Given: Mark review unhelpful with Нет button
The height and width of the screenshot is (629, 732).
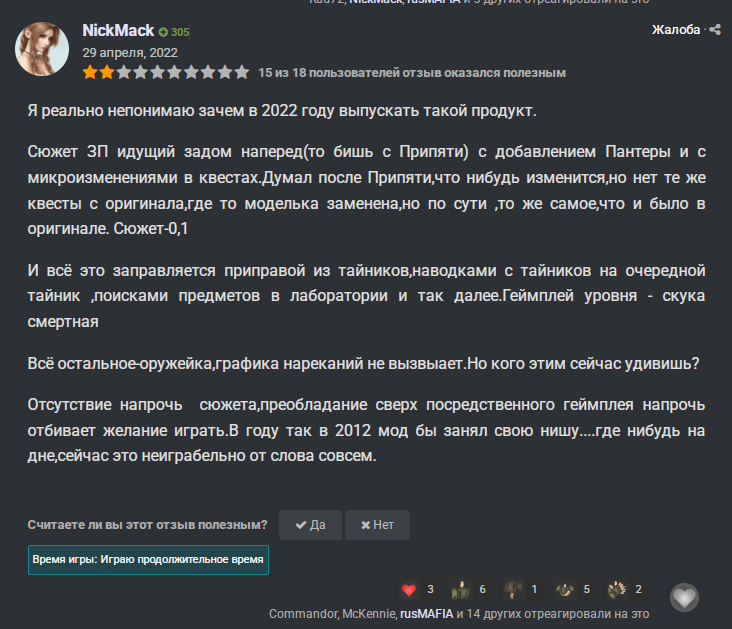Looking at the screenshot, I should coord(377,525).
